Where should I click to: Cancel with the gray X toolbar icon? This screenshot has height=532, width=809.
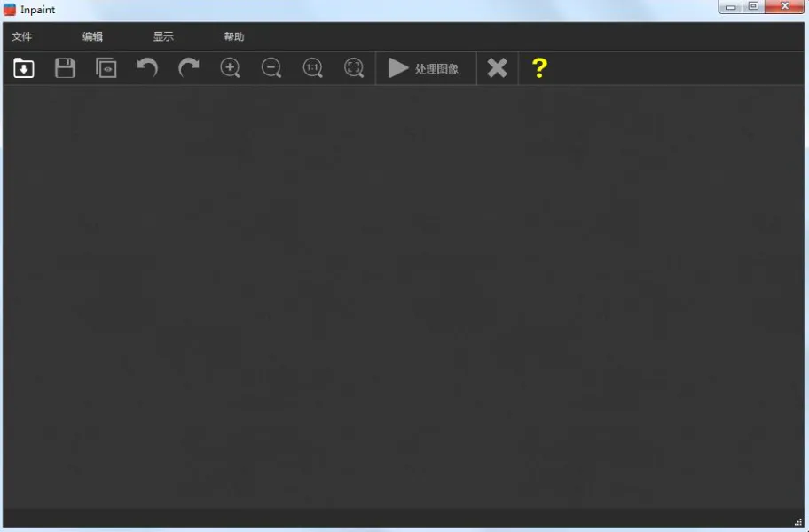[x=498, y=68]
